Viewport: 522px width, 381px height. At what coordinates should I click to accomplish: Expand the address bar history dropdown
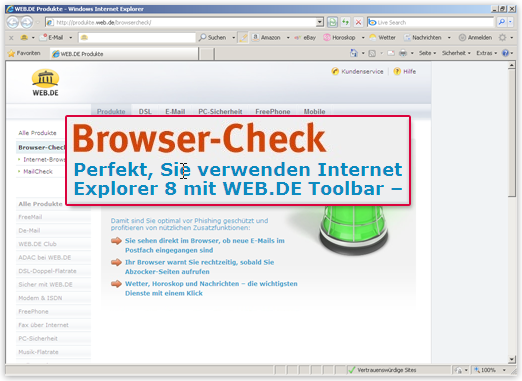point(320,22)
